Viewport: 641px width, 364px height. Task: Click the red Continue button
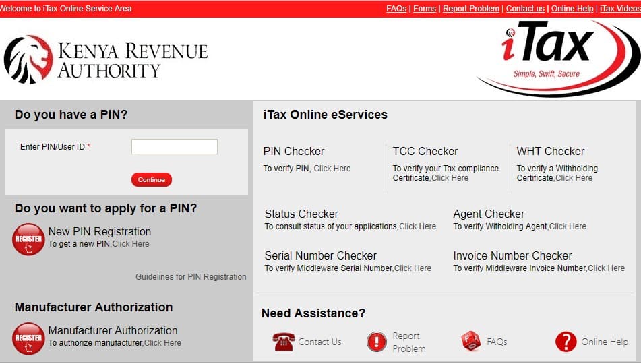pyautogui.click(x=152, y=179)
